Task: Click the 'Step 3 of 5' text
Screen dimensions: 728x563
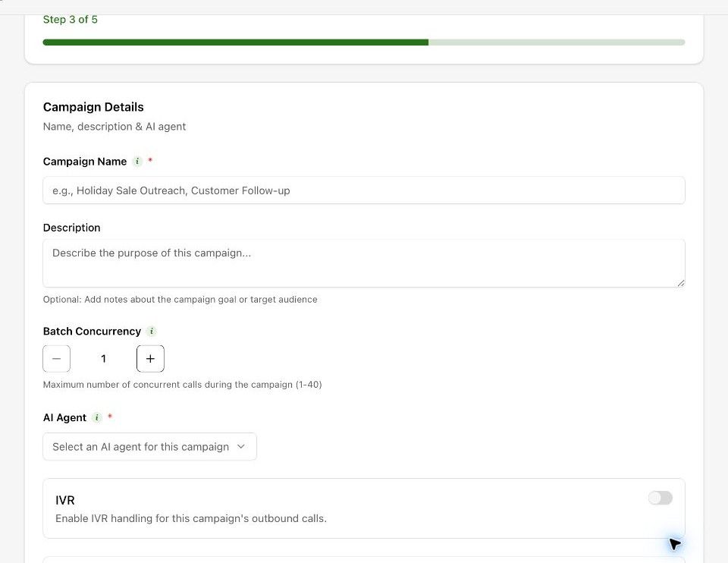Action: point(70,20)
